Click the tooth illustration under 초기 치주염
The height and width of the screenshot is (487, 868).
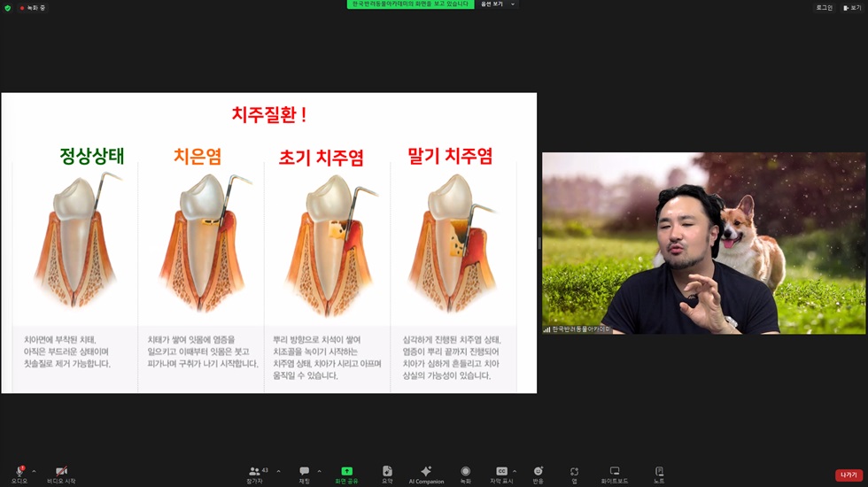[329, 244]
